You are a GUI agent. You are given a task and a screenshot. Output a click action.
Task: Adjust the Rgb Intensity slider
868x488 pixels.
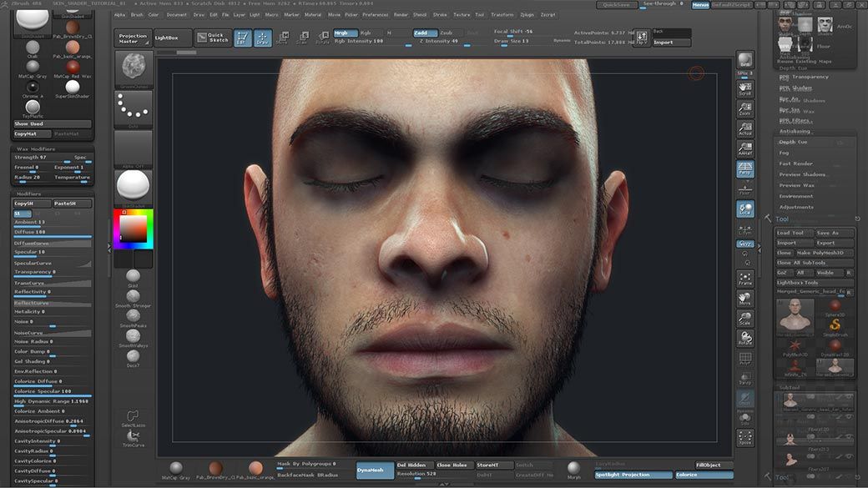pos(372,42)
